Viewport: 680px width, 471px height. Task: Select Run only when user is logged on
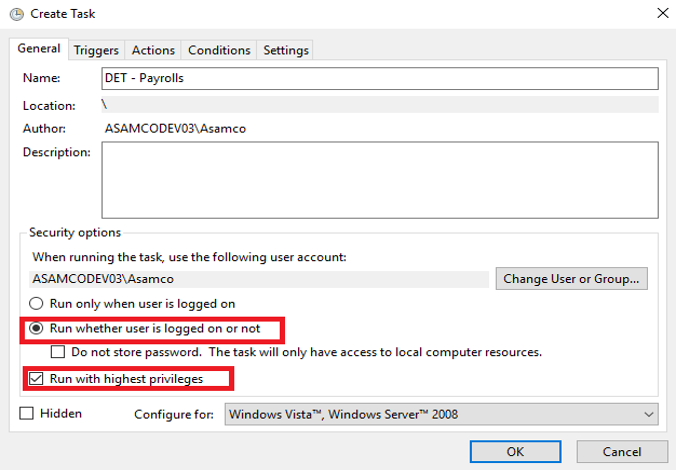tap(38, 304)
